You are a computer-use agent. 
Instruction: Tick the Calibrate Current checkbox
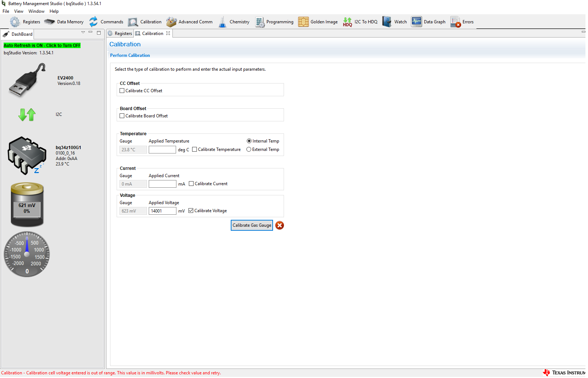coord(191,184)
